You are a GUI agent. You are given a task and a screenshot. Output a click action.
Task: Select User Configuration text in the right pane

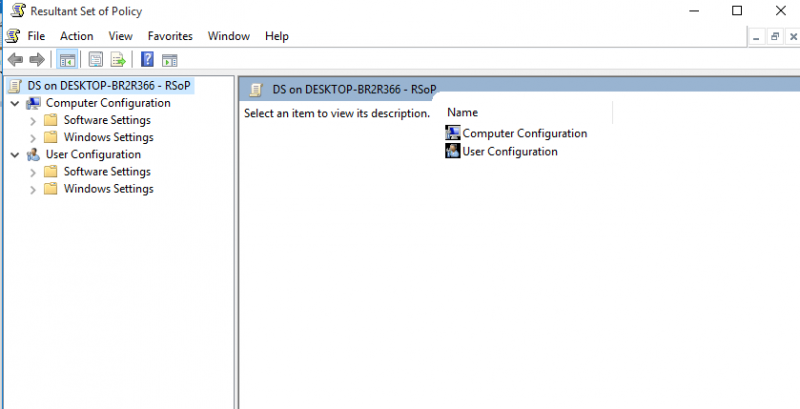[x=510, y=151]
